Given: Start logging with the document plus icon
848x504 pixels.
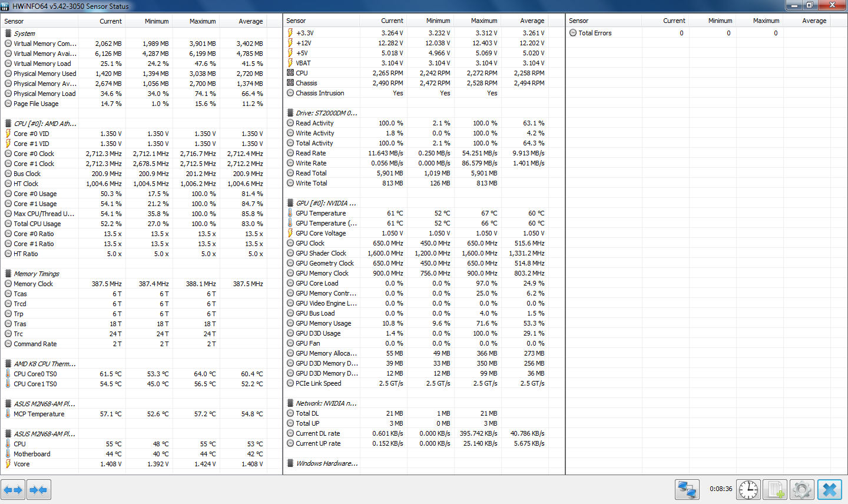Looking at the screenshot, I should pos(775,489).
